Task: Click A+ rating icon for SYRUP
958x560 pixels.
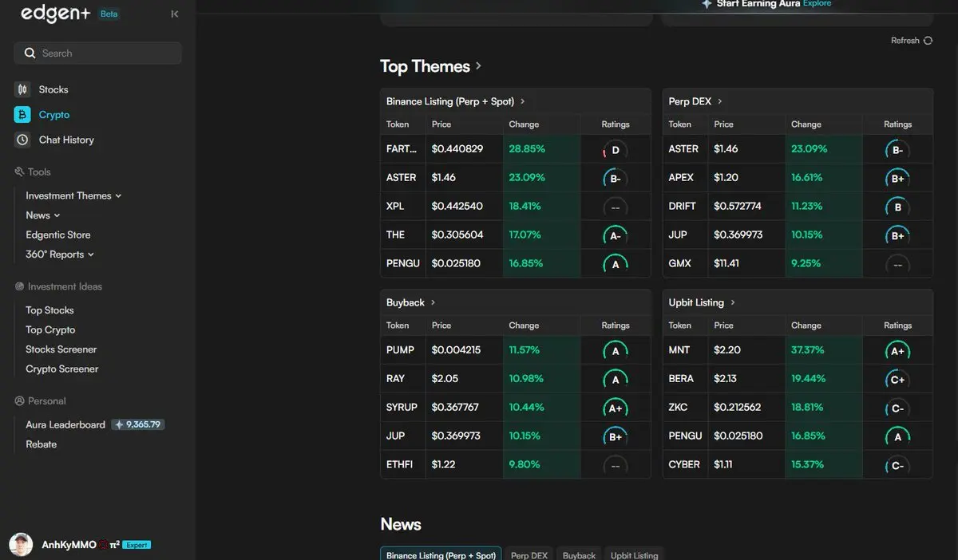Action: point(615,408)
